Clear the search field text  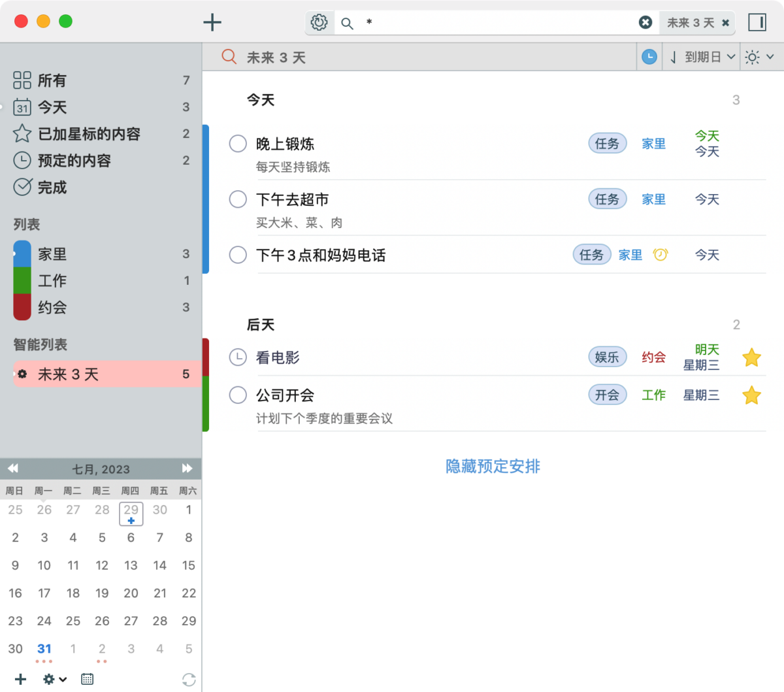(x=645, y=22)
